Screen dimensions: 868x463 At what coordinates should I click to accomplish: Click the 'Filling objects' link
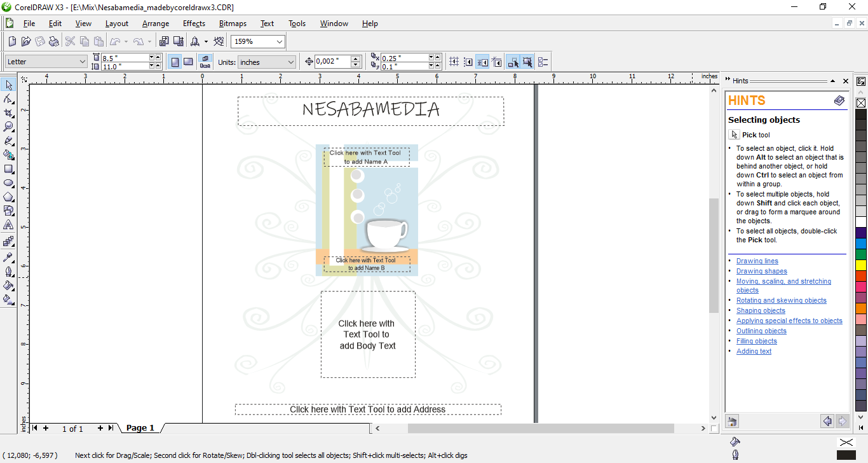tap(756, 341)
